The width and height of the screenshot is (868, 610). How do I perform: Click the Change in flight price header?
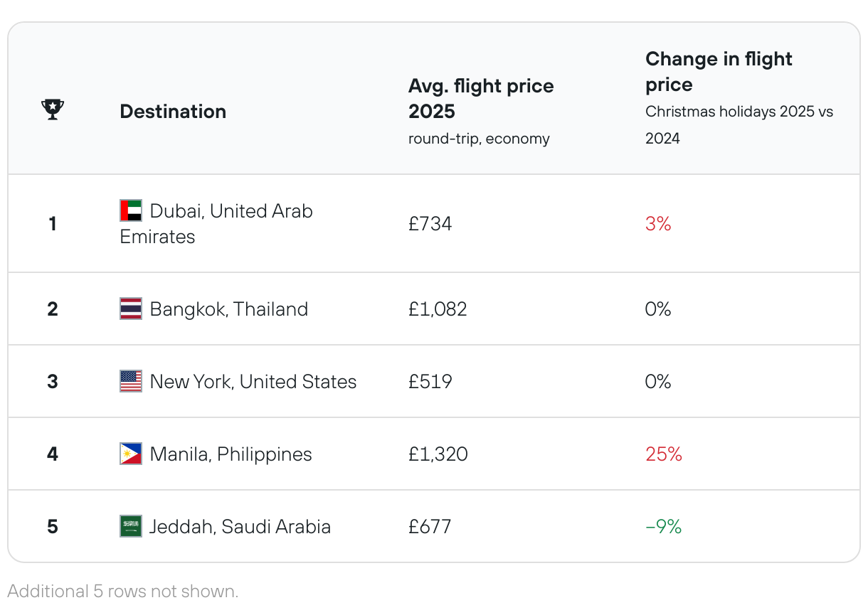(719, 72)
